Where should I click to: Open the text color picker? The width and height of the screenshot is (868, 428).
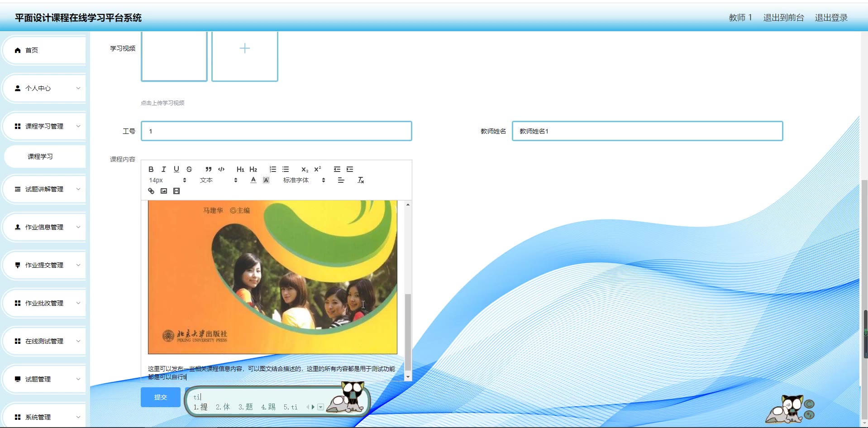(253, 180)
